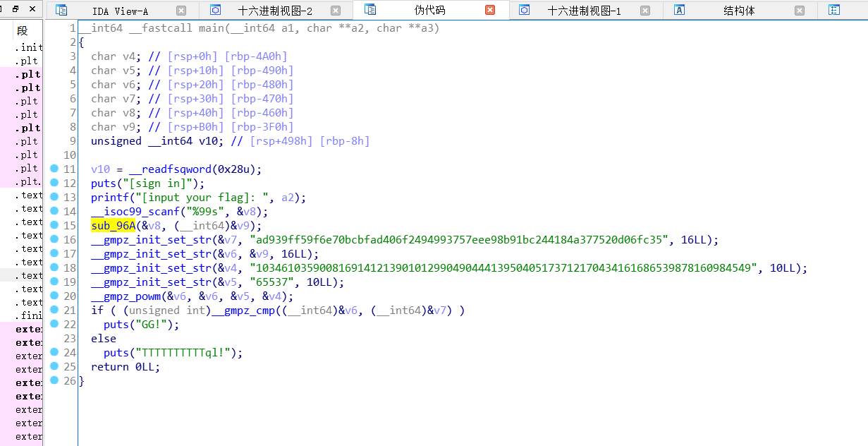Switch to the 十六进制视图-1 tab
868x446 pixels.
click(x=584, y=11)
